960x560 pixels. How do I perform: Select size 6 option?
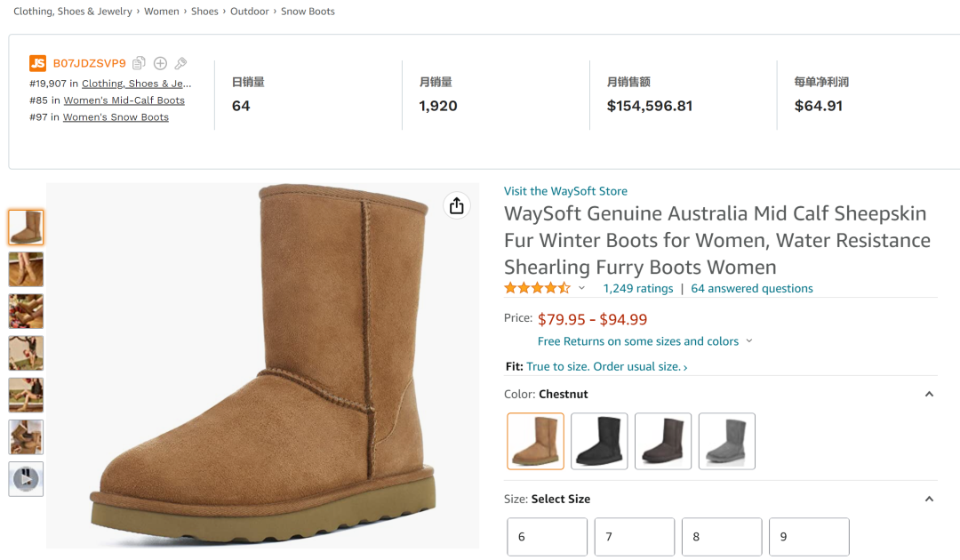[547, 537]
